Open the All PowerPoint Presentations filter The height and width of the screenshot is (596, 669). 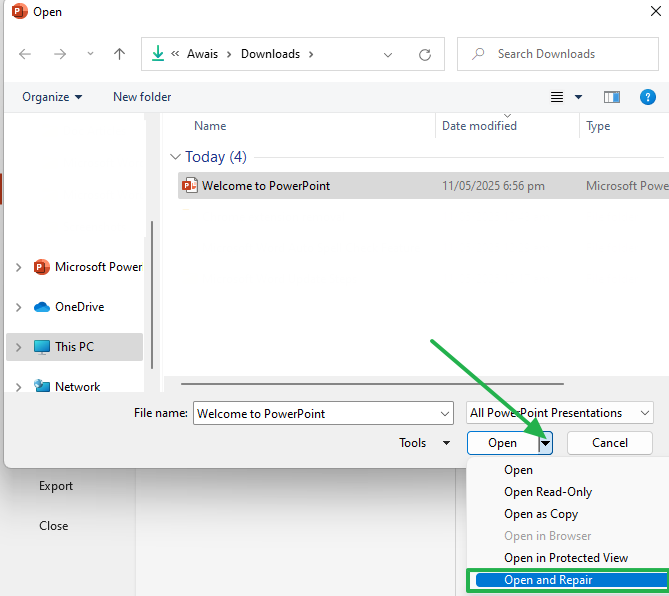click(559, 413)
